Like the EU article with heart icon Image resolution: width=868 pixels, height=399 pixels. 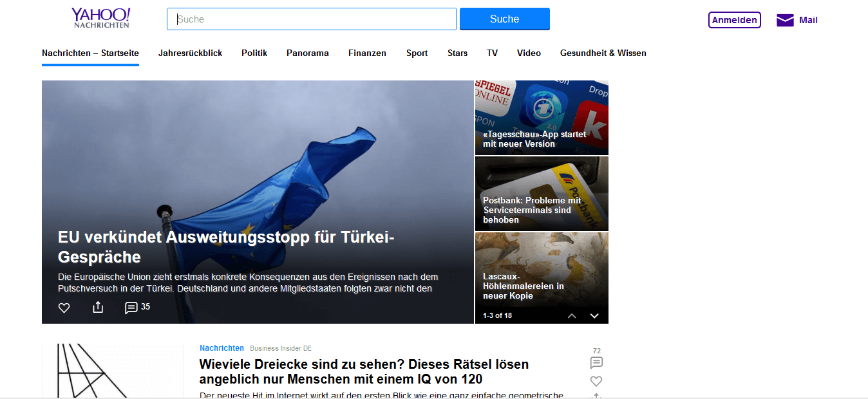64,308
